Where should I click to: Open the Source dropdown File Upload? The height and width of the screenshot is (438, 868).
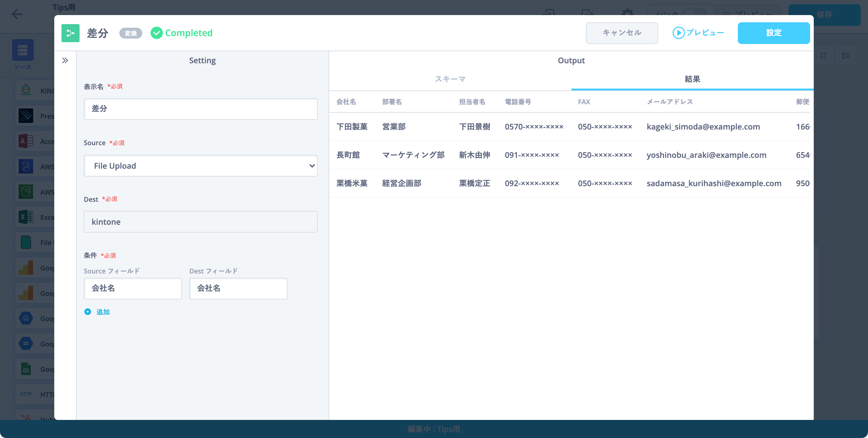[x=200, y=166]
